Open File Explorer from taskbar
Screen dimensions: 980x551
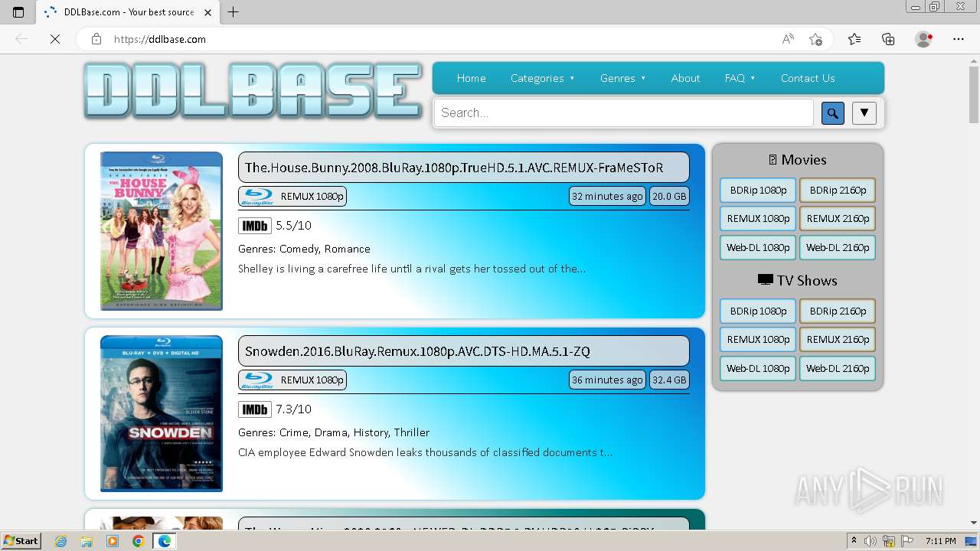pos(87,541)
